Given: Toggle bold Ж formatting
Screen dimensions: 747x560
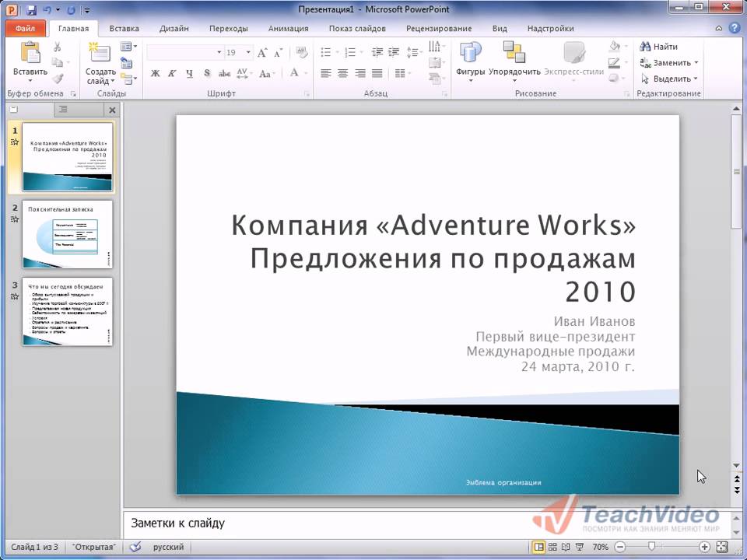Looking at the screenshot, I should coord(155,73).
